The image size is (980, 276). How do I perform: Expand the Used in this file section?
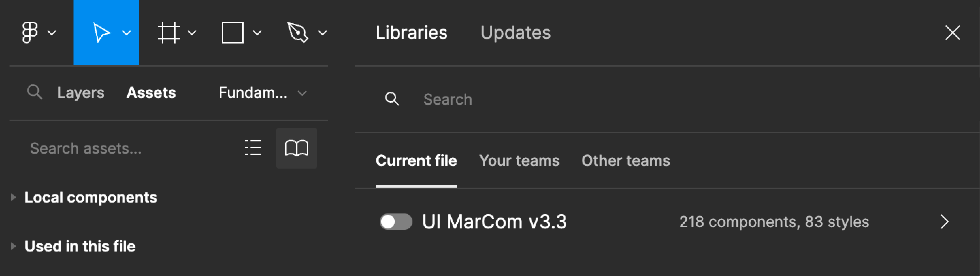(x=13, y=246)
